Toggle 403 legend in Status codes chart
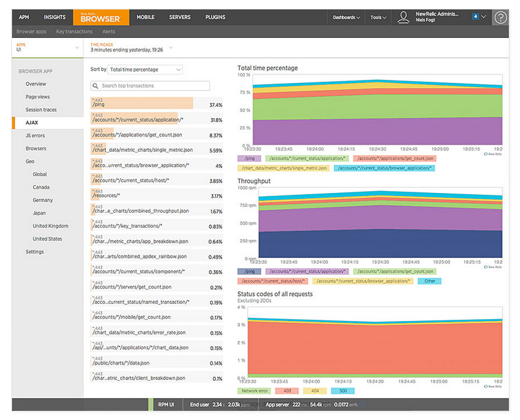The image size is (520, 420). 287,391
